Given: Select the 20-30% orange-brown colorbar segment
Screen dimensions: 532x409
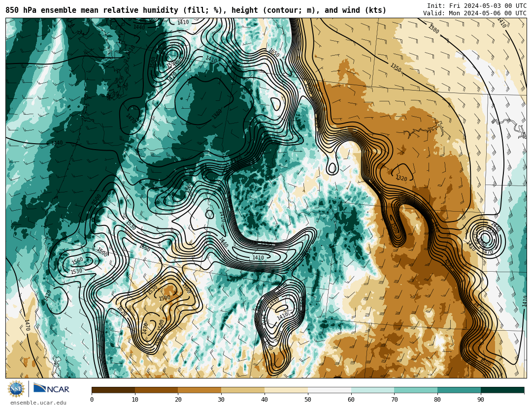Looking at the screenshot, I should 199,390.
